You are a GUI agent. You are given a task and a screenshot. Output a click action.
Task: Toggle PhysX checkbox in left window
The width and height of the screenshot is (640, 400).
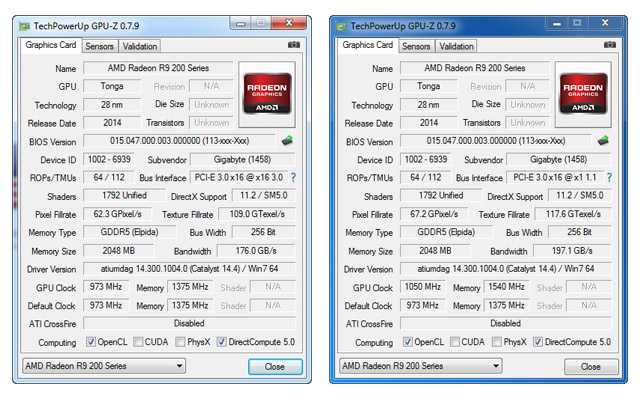(180, 342)
